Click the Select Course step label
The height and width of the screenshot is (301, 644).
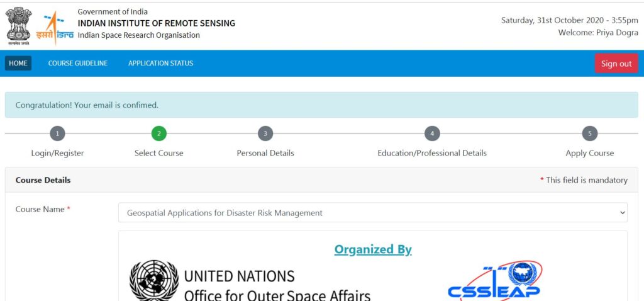click(x=159, y=153)
